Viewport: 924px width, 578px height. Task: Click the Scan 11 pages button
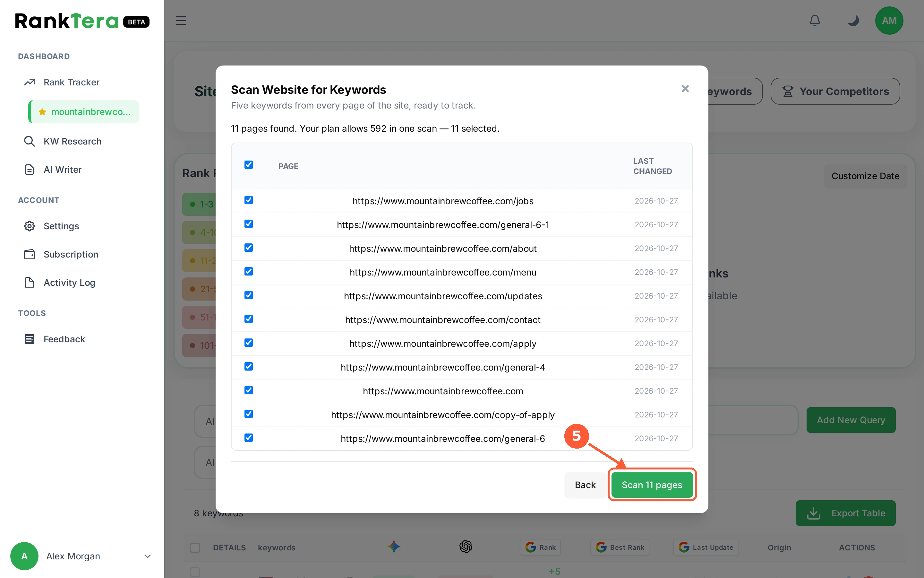(652, 485)
